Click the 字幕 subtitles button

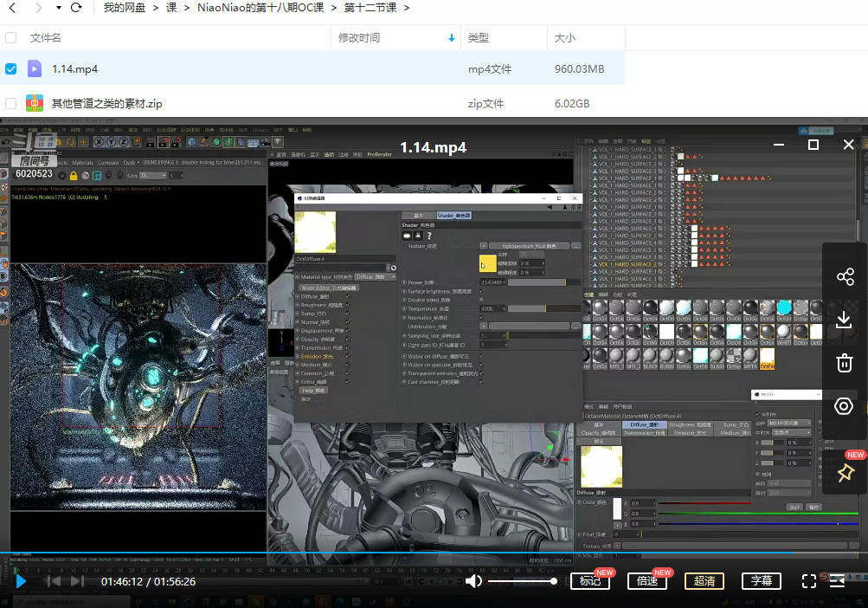762,581
